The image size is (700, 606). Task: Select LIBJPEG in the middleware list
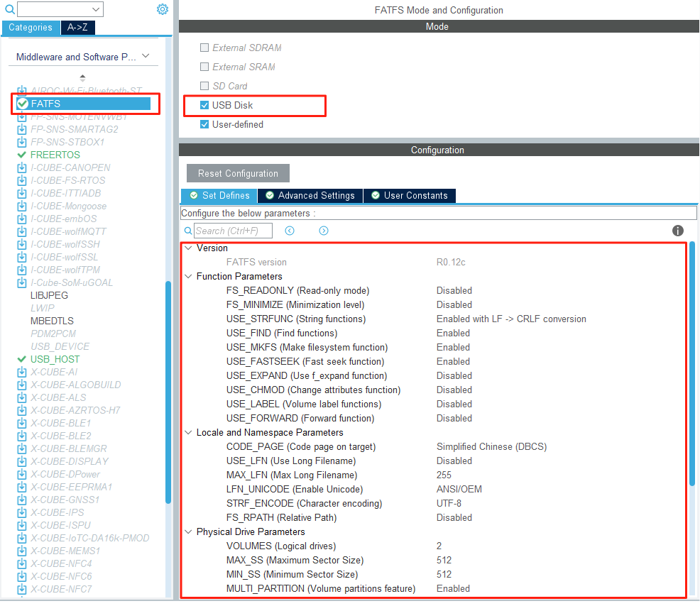point(49,296)
